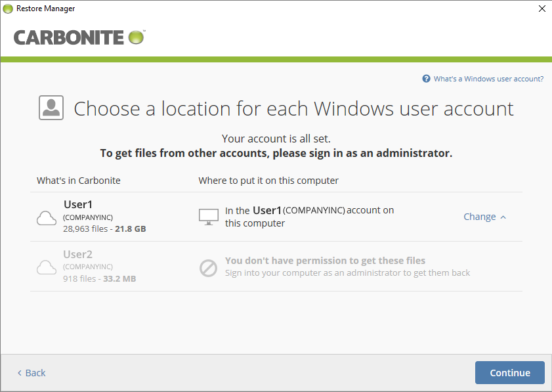Click the help question mark icon

click(428, 78)
